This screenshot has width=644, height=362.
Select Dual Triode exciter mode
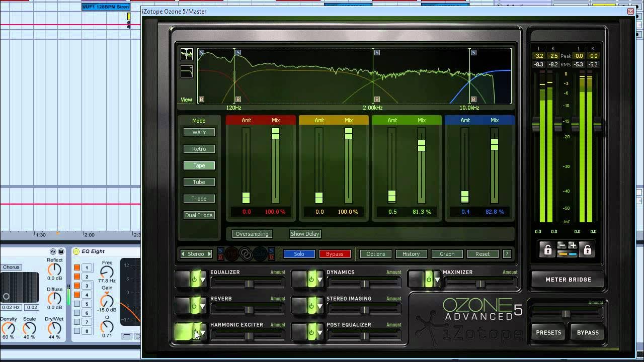[199, 215]
